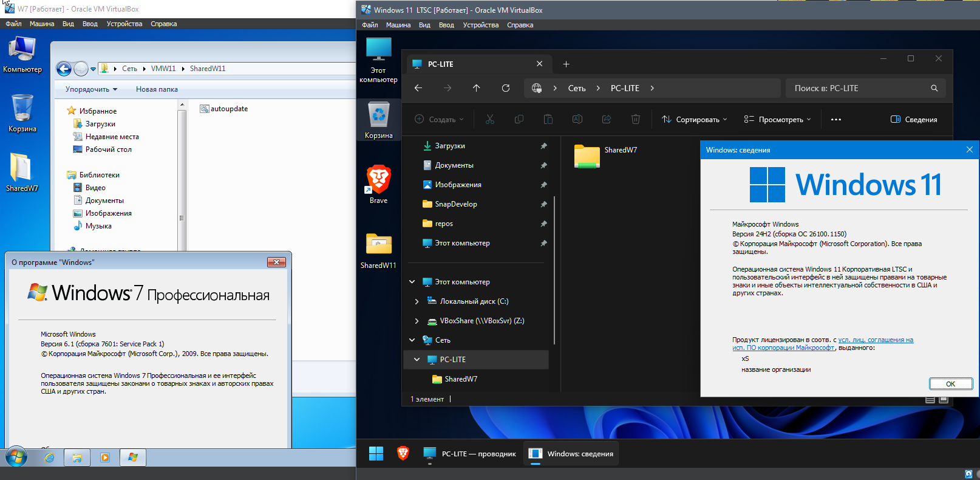The height and width of the screenshot is (480, 980).
Task: Click the search magnifier in PC-LITE search
Action: pyautogui.click(x=934, y=88)
